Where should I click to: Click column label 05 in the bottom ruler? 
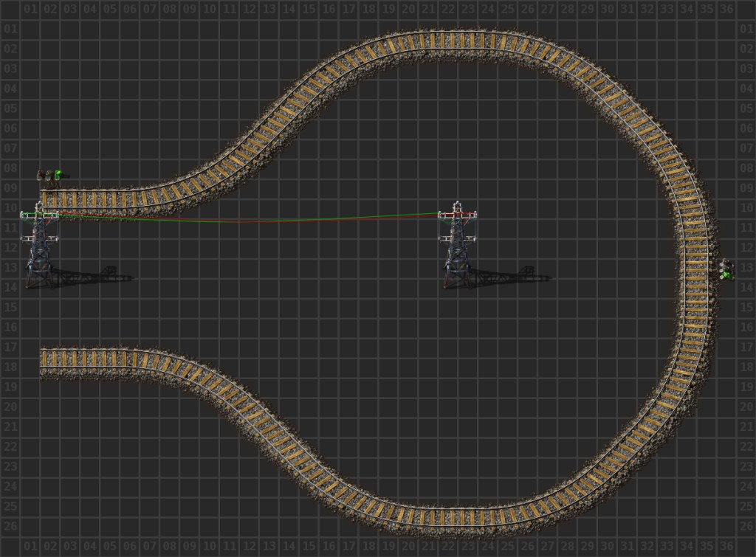click(x=110, y=546)
